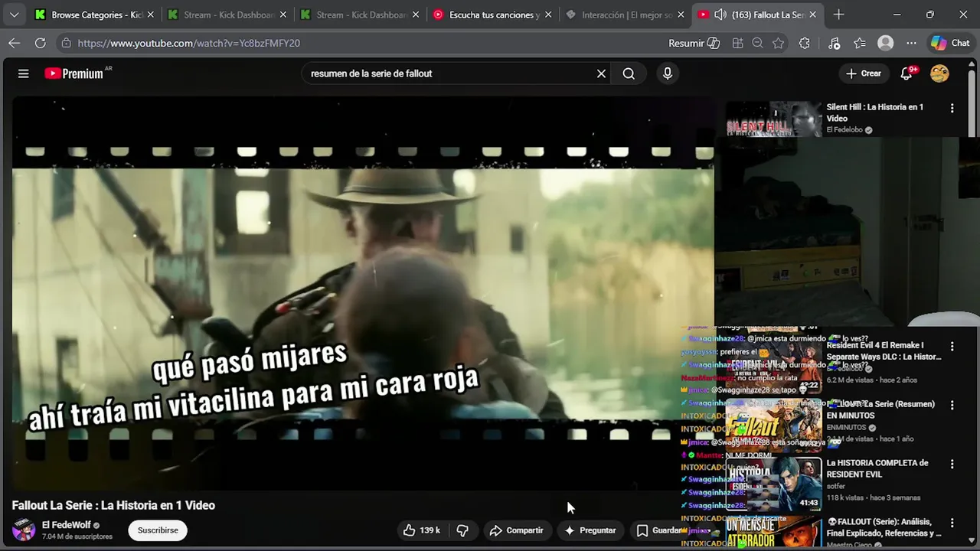Open El FedeWolf channel avatar
Image resolution: width=980 pixels, height=551 pixels.
click(23, 530)
